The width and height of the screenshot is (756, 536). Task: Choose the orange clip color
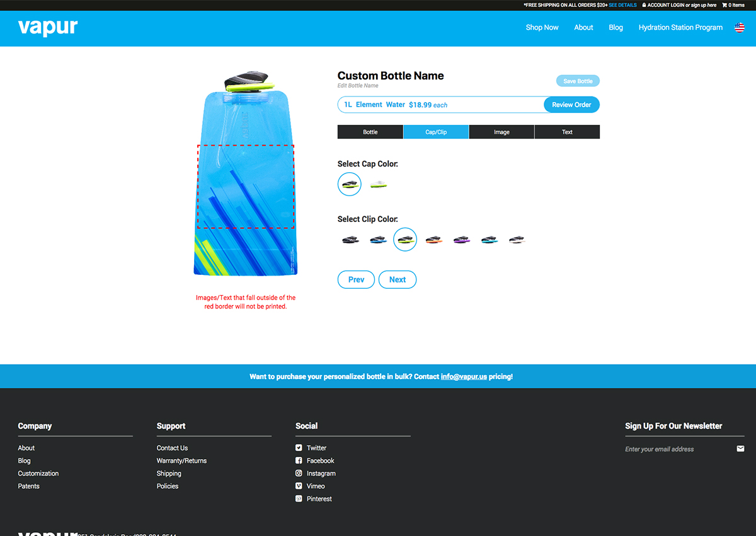click(433, 240)
